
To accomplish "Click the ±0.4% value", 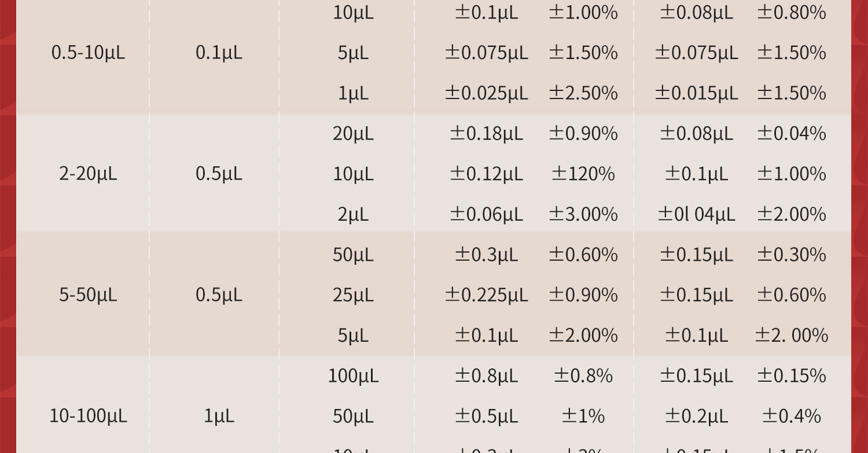I will (x=791, y=416).
